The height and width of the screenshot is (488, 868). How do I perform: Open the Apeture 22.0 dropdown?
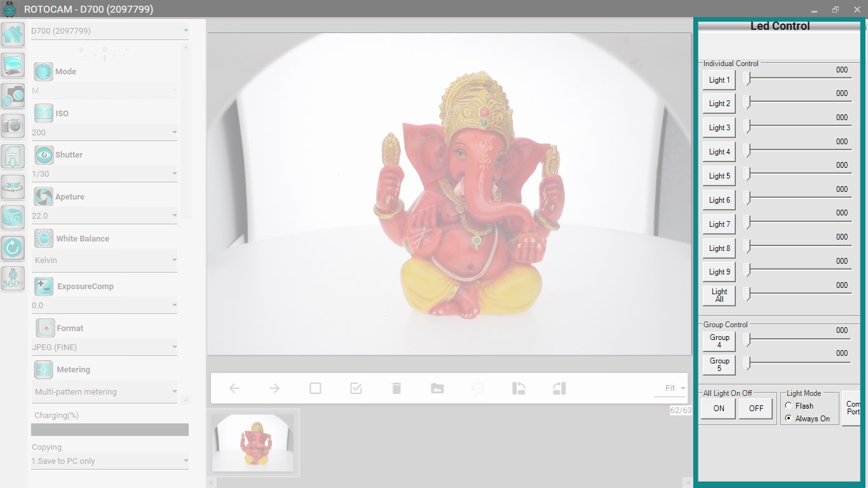tap(104, 216)
